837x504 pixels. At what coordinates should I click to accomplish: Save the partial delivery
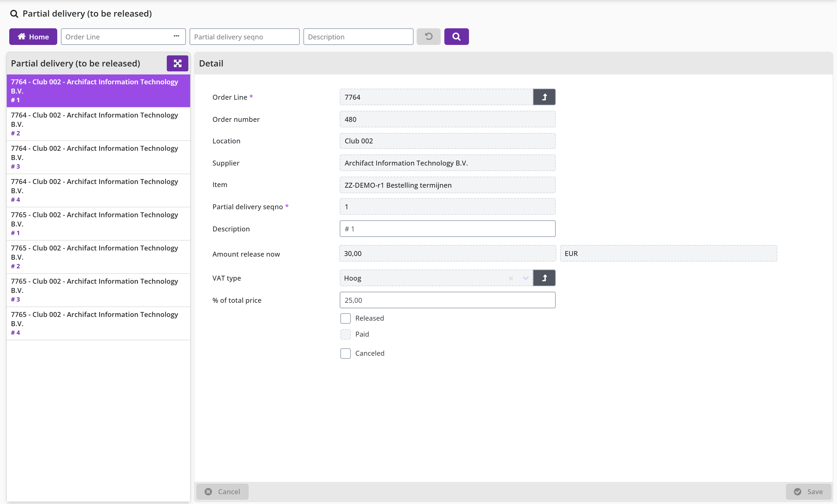coord(808,491)
